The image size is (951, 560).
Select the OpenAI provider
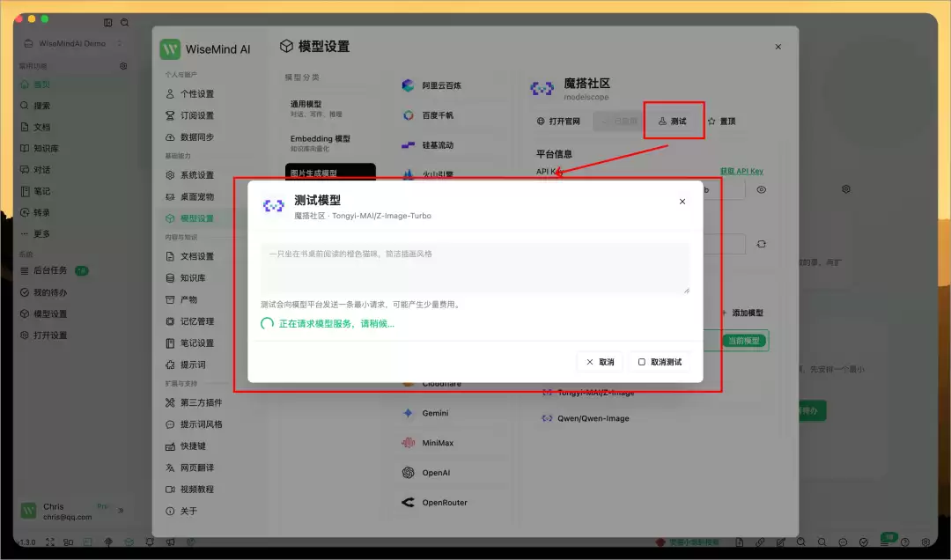click(x=453, y=473)
